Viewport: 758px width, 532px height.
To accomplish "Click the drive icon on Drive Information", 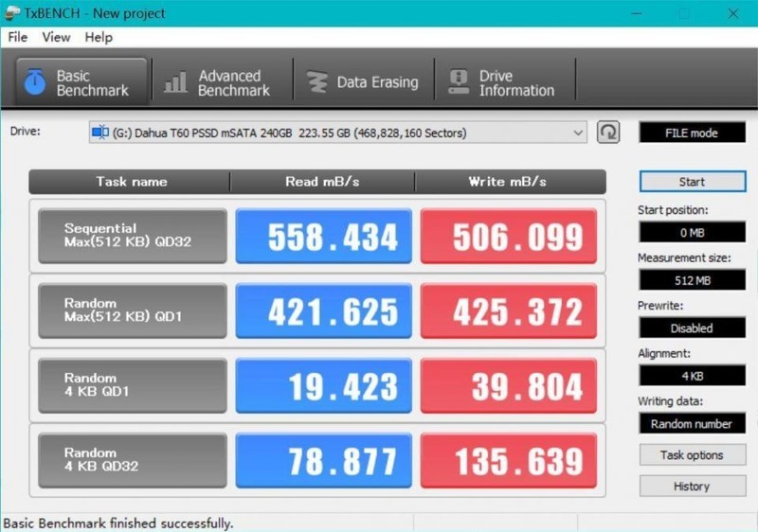I will point(459,82).
